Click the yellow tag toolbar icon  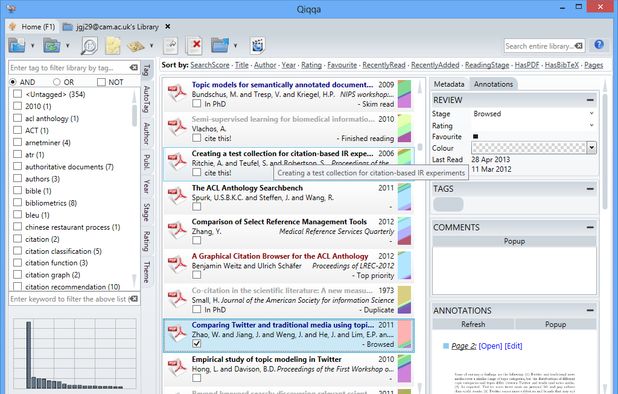tap(136, 46)
